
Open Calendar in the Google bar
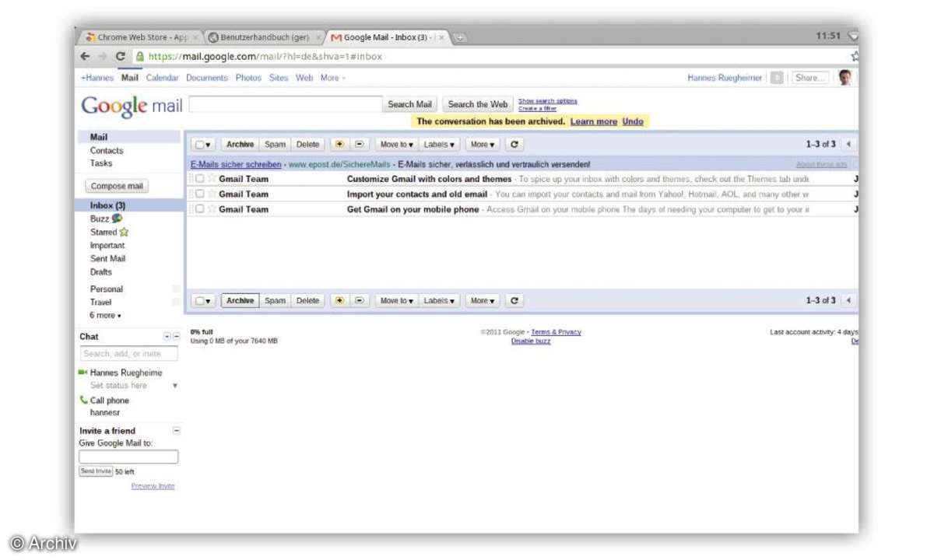[162, 78]
